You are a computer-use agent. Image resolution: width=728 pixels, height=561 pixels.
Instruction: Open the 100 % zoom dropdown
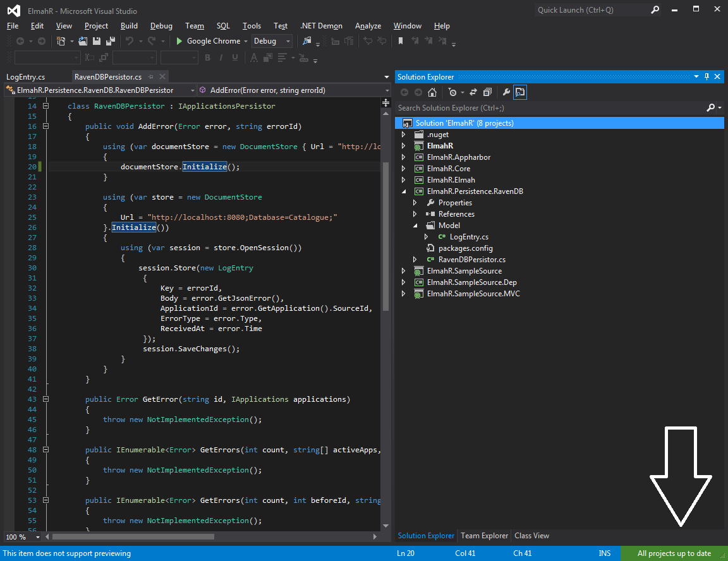(x=37, y=537)
